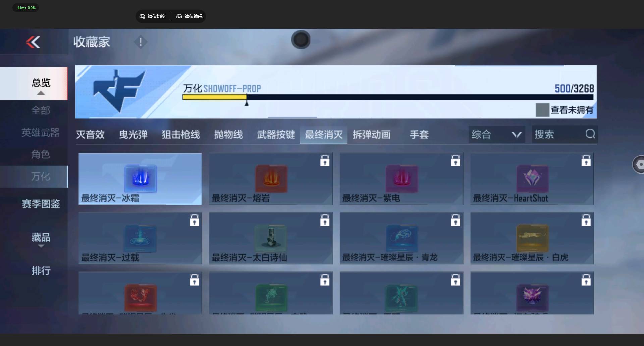Click the red double-arrow back icon
This screenshot has width=644, height=346.
[x=33, y=42]
